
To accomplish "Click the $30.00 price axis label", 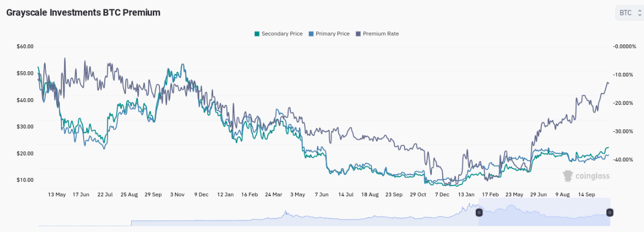I will [x=25, y=127].
